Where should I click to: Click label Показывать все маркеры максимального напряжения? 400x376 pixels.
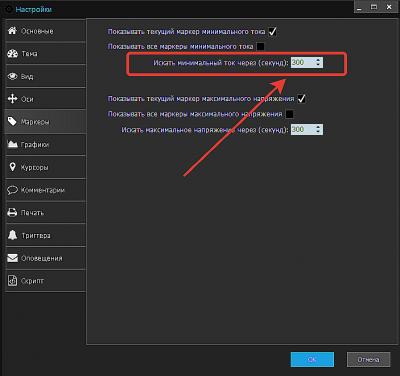coord(195,114)
